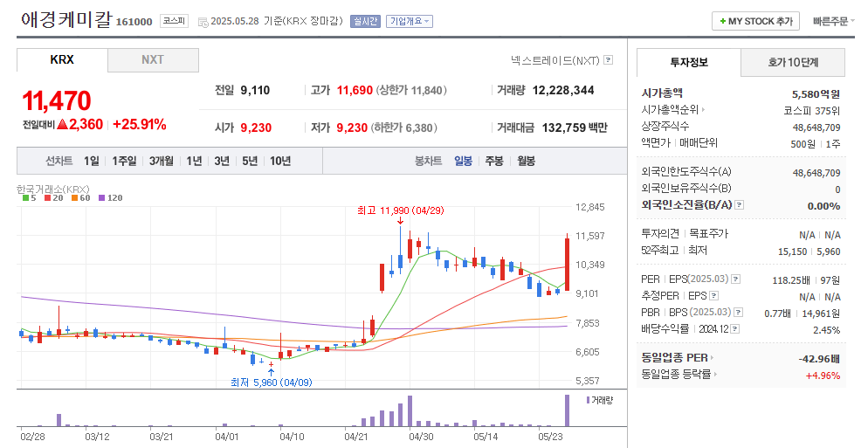
Task: Click help icon beside PBR BPS(2025.03)
Action: click(x=739, y=313)
